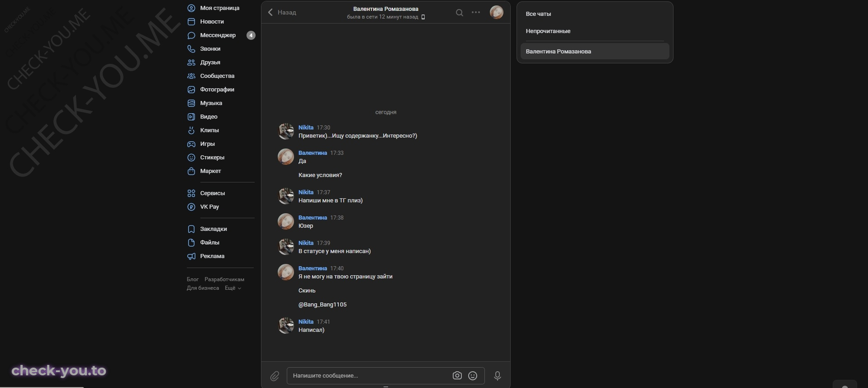Click the Для бизнеса footer link

click(203, 288)
